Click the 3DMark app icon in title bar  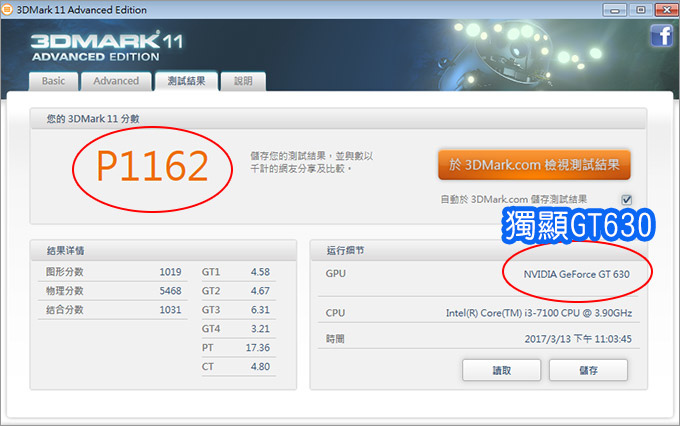(7, 10)
